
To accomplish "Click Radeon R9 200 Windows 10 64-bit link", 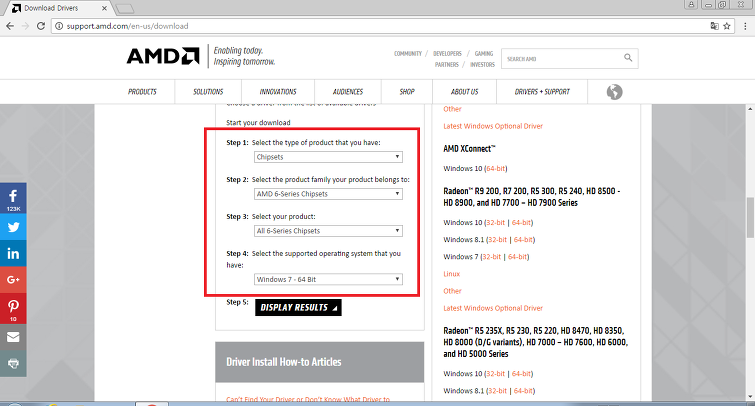I will point(521,223).
